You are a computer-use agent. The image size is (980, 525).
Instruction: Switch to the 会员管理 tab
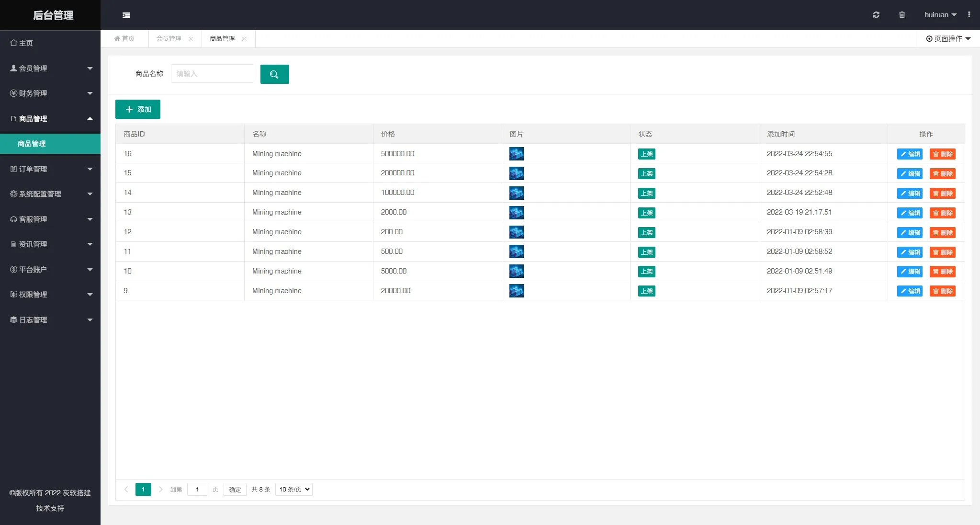[x=169, y=39]
